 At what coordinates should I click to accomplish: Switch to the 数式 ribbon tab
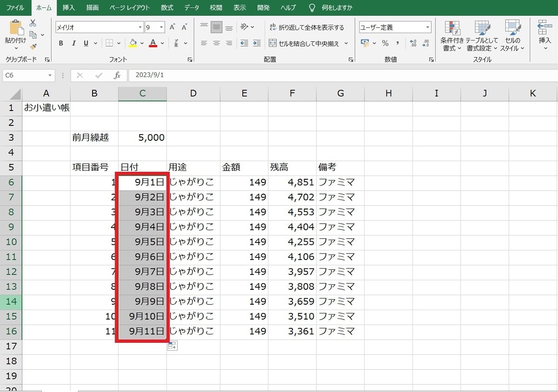167,7
